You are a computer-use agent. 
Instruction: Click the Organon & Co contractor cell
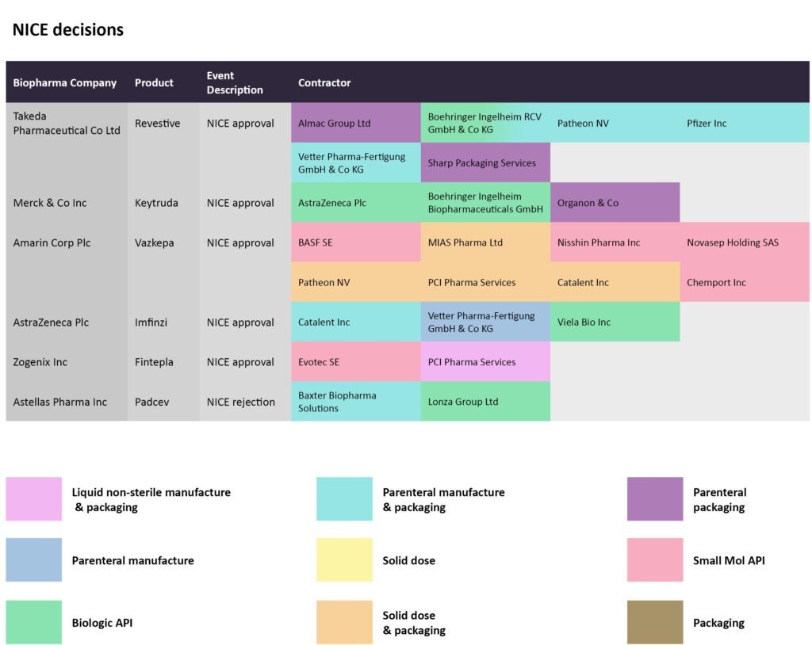tap(614, 202)
